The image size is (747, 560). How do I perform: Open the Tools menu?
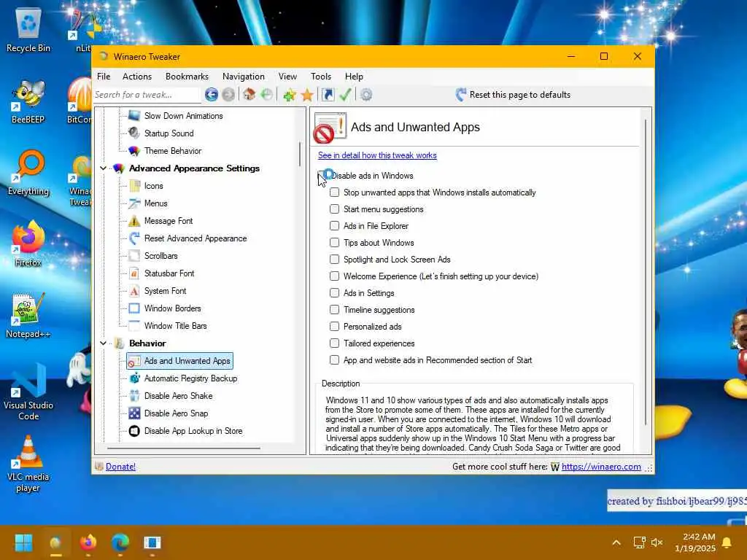click(321, 77)
